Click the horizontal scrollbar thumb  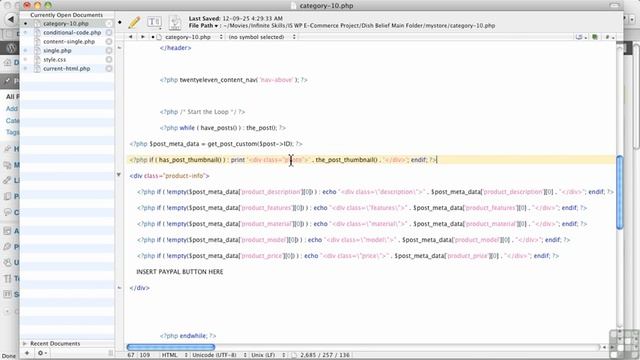pos(171,347)
